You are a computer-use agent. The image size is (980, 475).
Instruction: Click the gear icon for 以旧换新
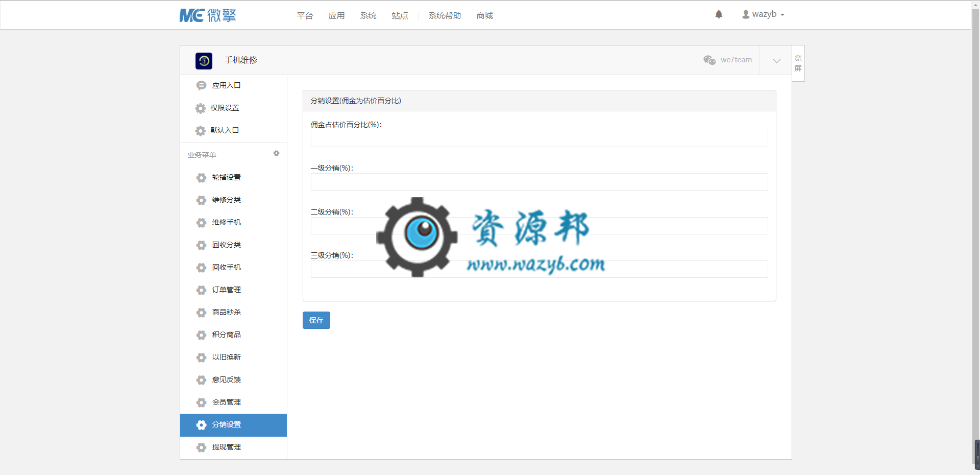[x=202, y=358]
